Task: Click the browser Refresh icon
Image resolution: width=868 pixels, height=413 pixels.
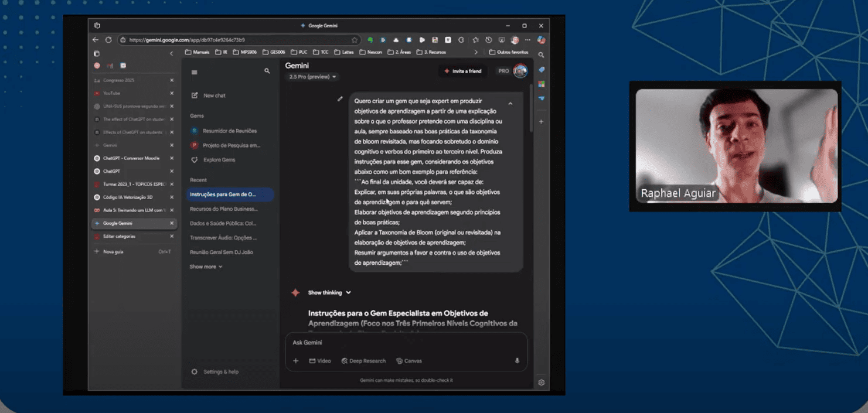Action: 108,40
